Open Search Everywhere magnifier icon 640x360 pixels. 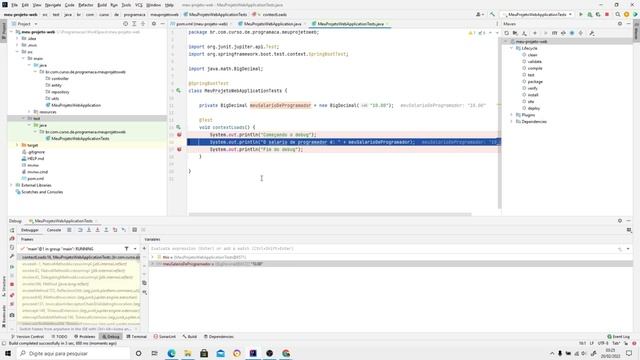pos(618,14)
